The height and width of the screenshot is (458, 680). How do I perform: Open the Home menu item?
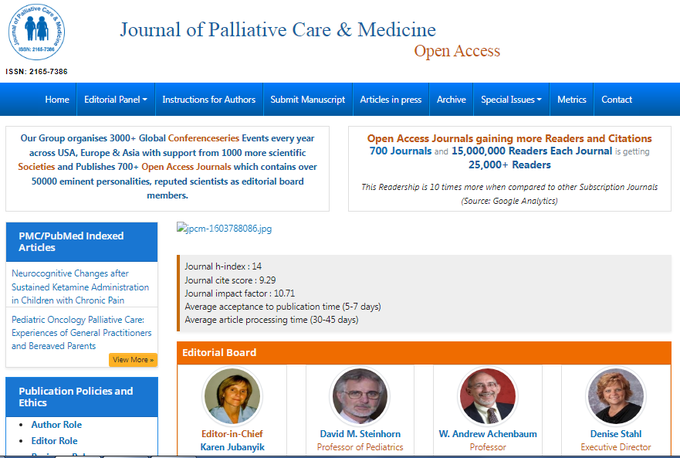click(57, 100)
